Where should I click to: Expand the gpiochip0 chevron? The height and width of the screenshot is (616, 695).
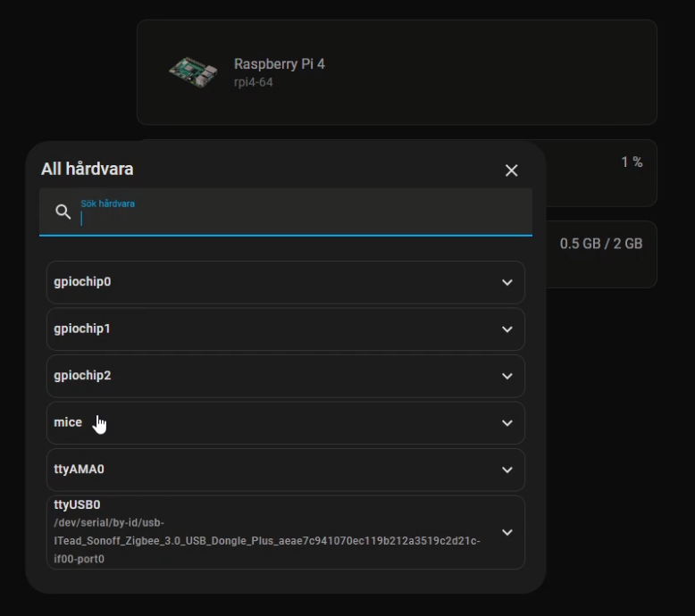pos(507,282)
